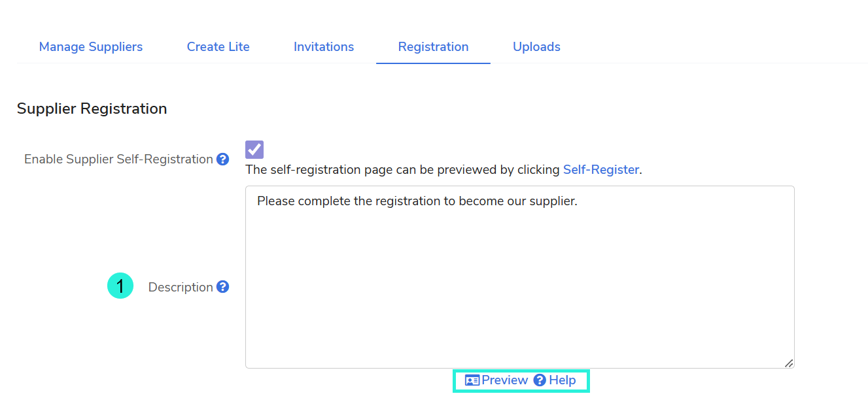Click help icon beside Enable Supplier Self-Registration
This screenshot has width=868, height=398.
coord(223,159)
